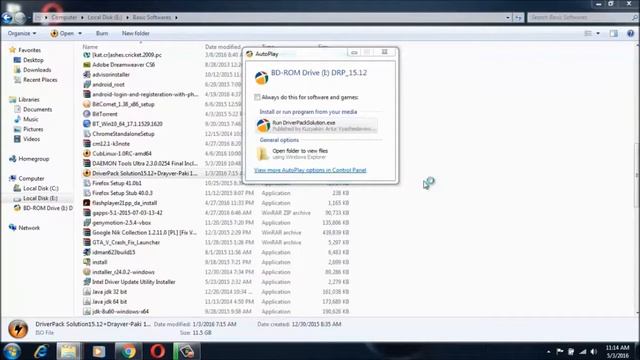Launch Internet Explorer from taskbar
This screenshot has height=360, width=640.
[41, 351]
